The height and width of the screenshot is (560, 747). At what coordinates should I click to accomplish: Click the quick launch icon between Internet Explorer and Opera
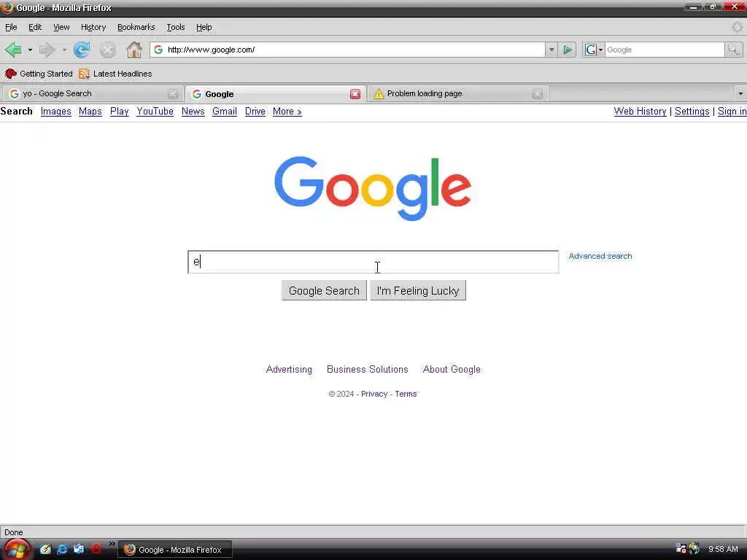(79, 549)
